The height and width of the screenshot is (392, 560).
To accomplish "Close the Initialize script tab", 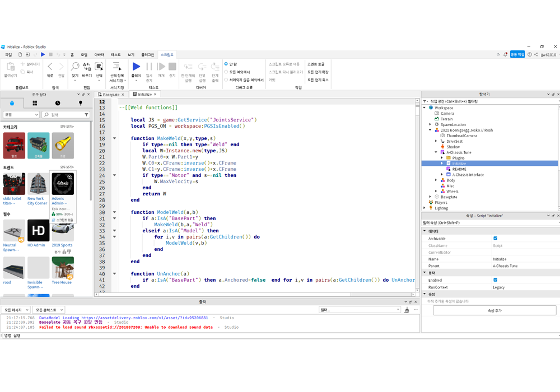I will pyautogui.click(x=155, y=95).
